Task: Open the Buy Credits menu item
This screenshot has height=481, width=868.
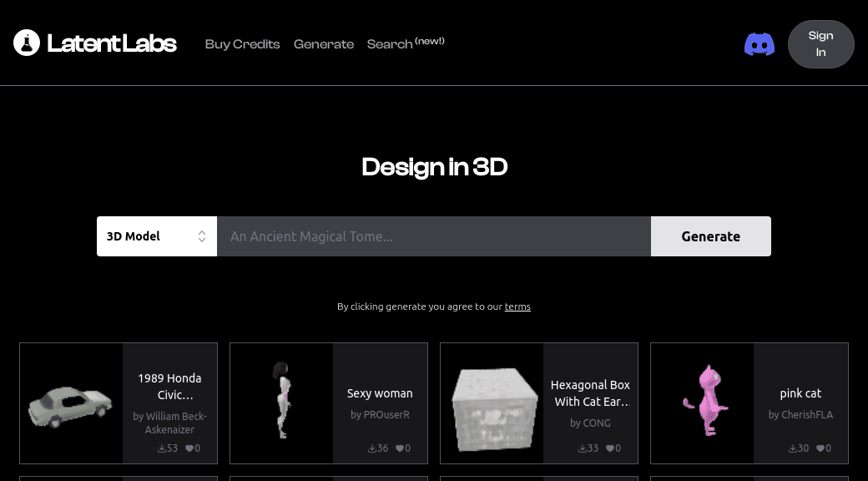Action: tap(242, 44)
